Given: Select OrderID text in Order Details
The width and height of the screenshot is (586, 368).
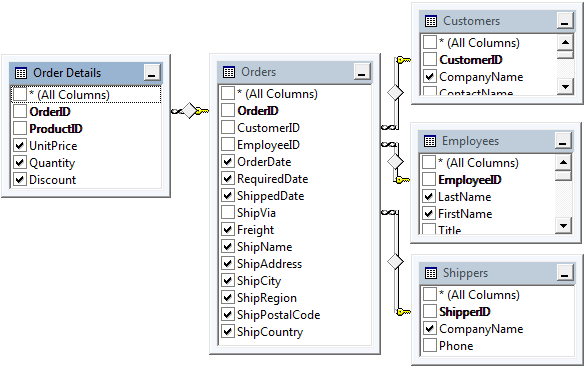Looking at the screenshot, I should [50, 112].
